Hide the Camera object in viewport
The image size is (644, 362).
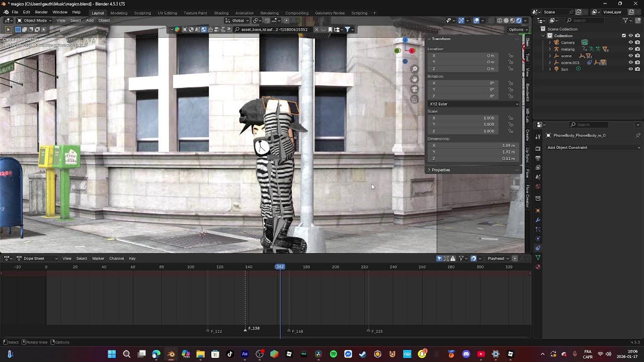click(630, 42)
